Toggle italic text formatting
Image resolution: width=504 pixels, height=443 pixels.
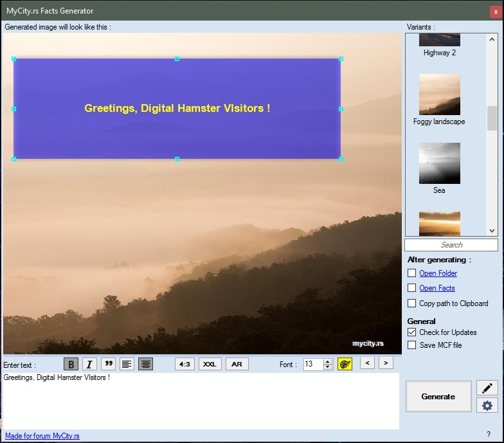(x=89, y=365)
